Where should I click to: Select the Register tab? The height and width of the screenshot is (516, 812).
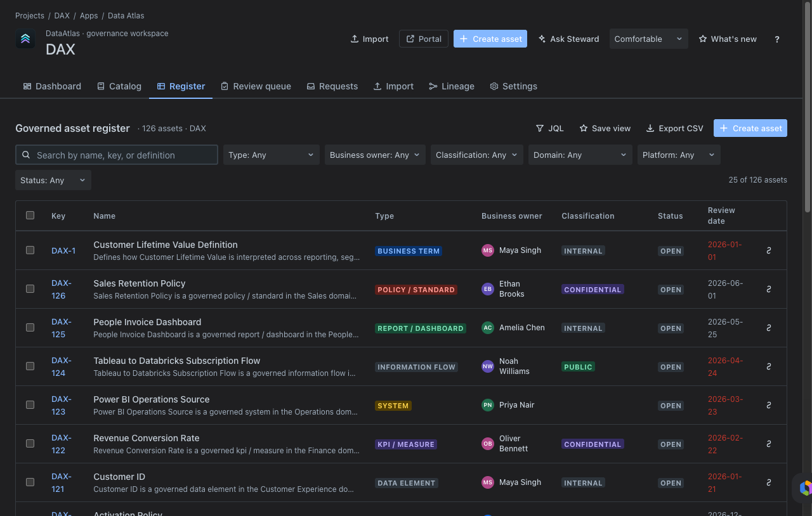coord(181,86)
